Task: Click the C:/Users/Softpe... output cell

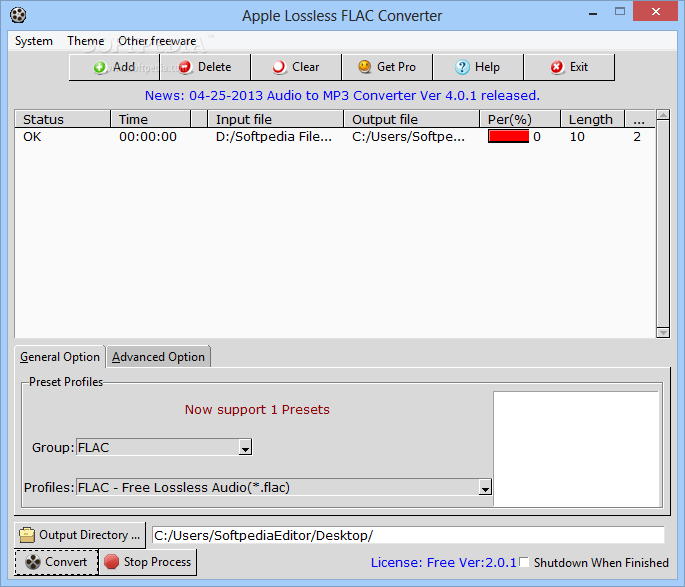Action: click(x=408, y=137)
